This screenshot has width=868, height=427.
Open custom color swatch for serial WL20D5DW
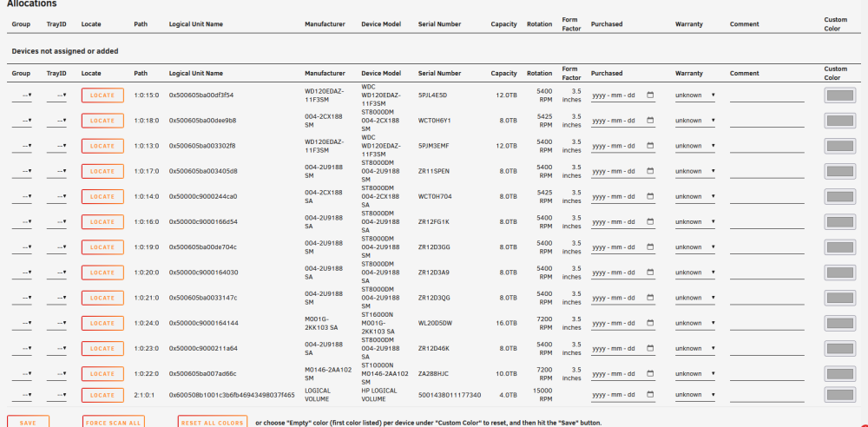[839, 324]
